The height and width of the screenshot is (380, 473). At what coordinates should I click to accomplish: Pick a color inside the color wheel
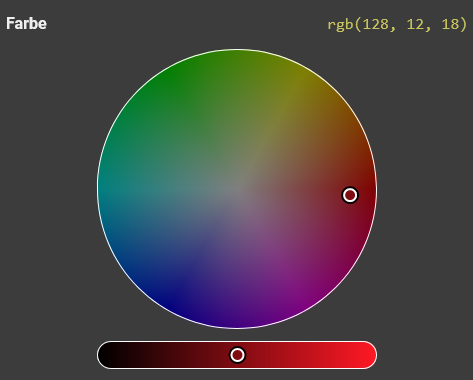pos(237,189)
